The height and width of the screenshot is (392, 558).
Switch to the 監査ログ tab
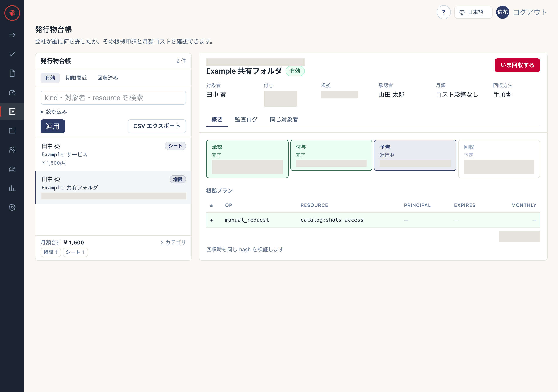click(246, 120)
